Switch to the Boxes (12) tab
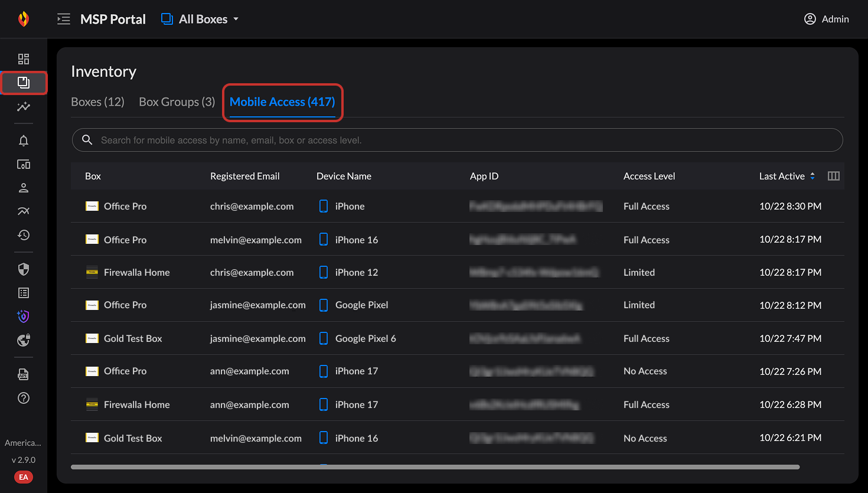 click(97, 102)
